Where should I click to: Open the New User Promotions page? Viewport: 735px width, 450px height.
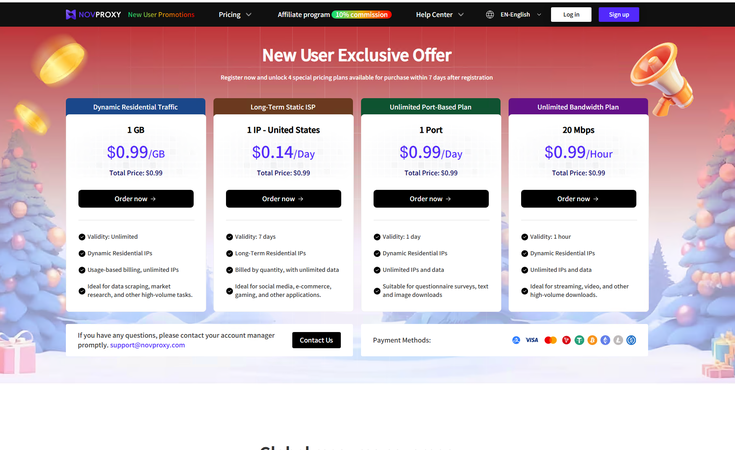(162, 15)
